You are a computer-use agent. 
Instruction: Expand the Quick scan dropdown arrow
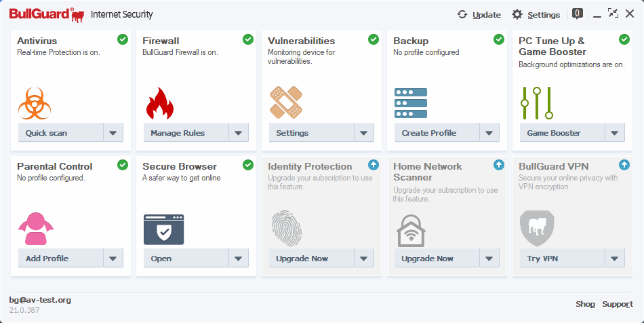(113, 133)
